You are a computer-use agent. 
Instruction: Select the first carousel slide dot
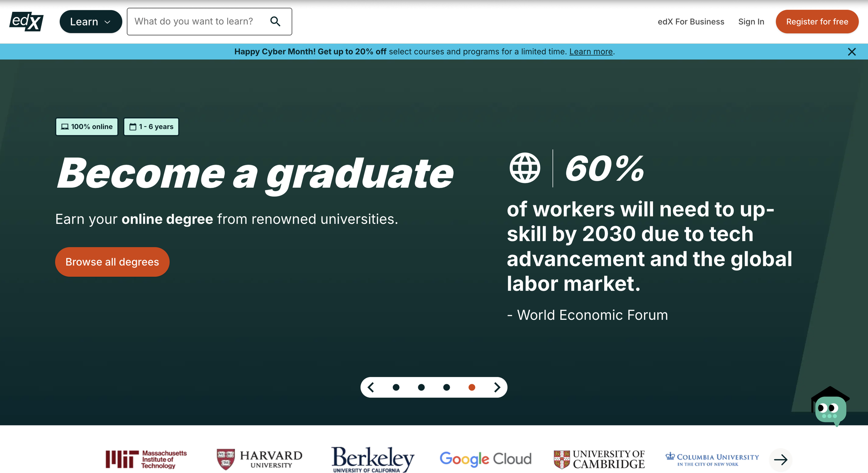[x=396, y=387]
